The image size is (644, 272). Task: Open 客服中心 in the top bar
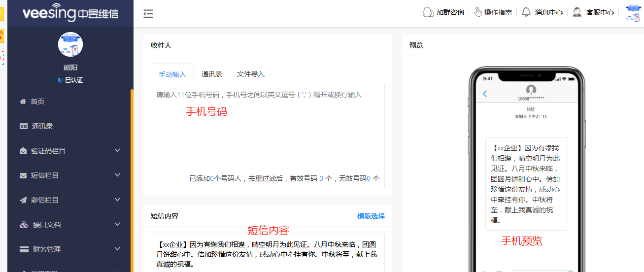(x=600, y=12)
